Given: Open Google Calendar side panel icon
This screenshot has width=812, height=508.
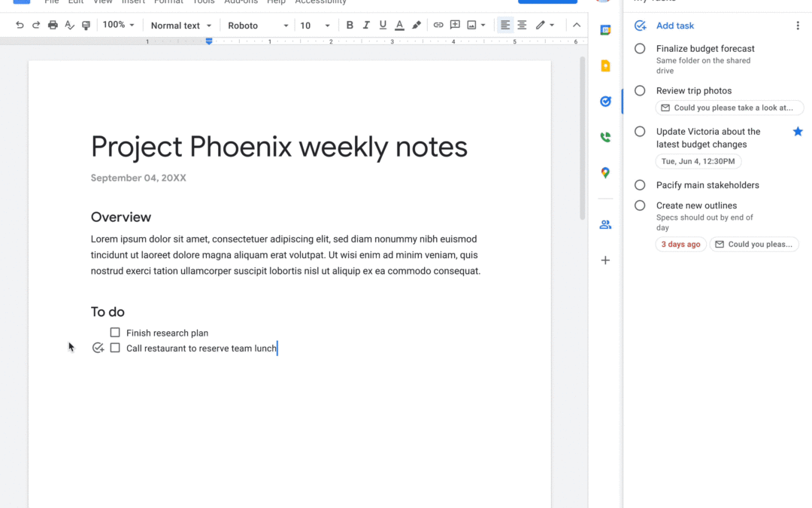Looking at the screenshot, I should 605,30.
